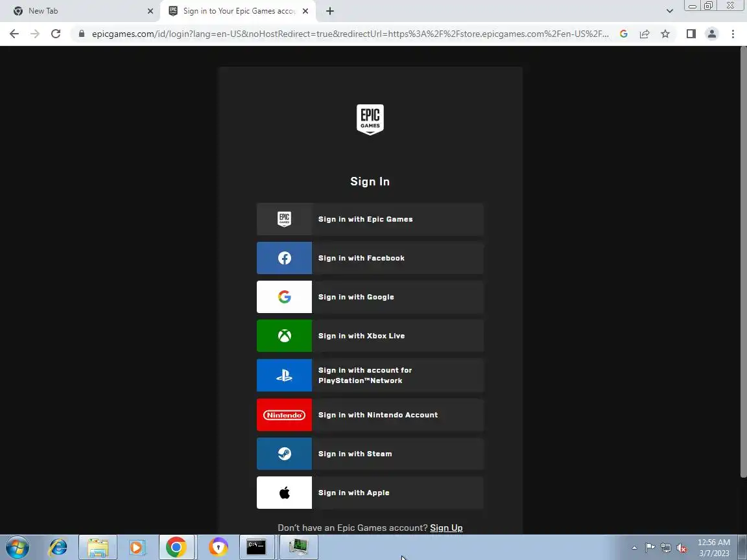Open the round orange-purple taskbar app
The image size is (747, 560).
(219, 547)
